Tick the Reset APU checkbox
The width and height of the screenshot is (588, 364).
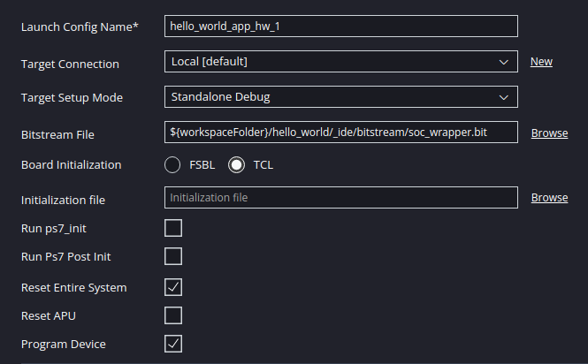point(173,315)
